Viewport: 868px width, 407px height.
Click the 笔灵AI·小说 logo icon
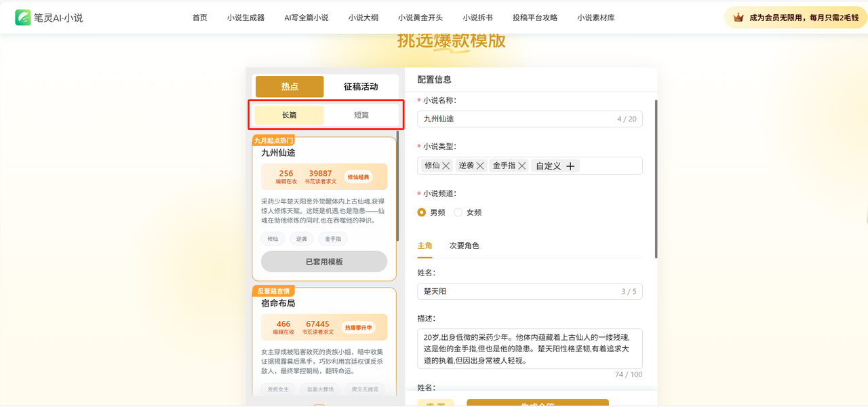23,18
